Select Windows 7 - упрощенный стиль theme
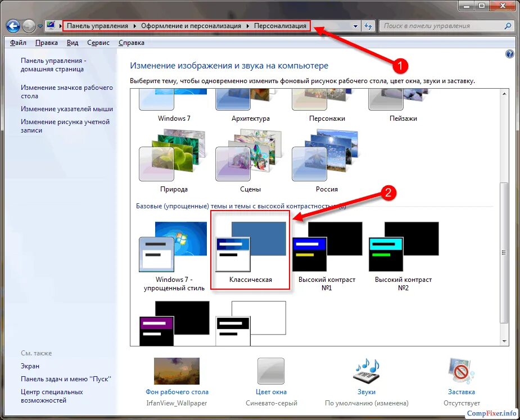This screenshot has width=520, height=420. click(174, 256)
